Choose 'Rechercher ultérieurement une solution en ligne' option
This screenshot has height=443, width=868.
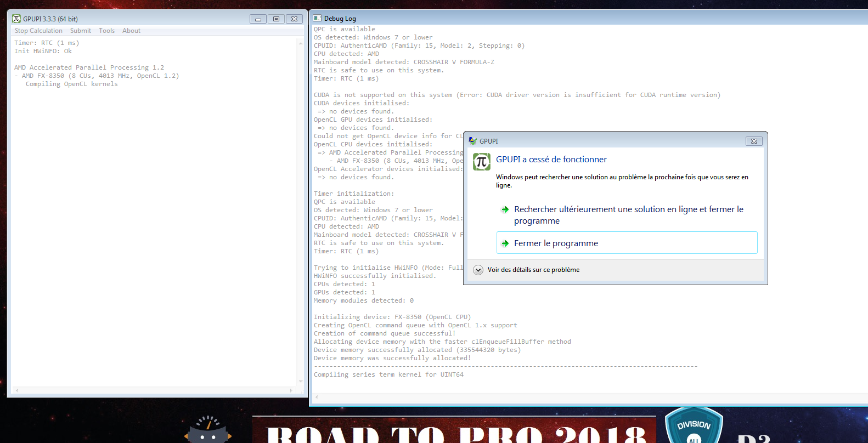[627, 215]
